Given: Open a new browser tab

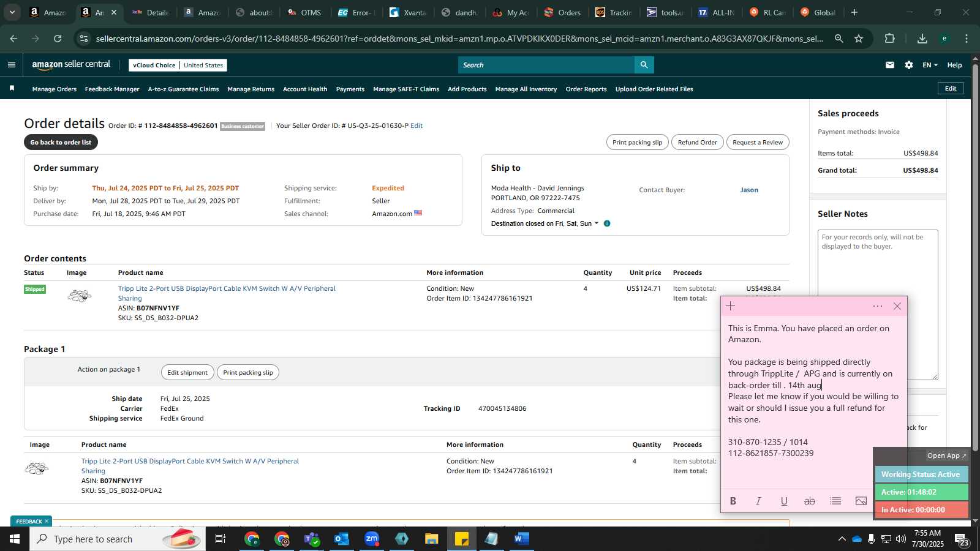Looking at the screenshot, I should click(854, 12).
